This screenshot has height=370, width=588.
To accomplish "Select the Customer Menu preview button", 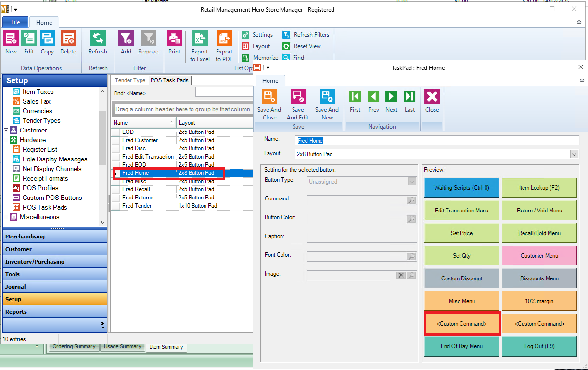I will 539,256.
